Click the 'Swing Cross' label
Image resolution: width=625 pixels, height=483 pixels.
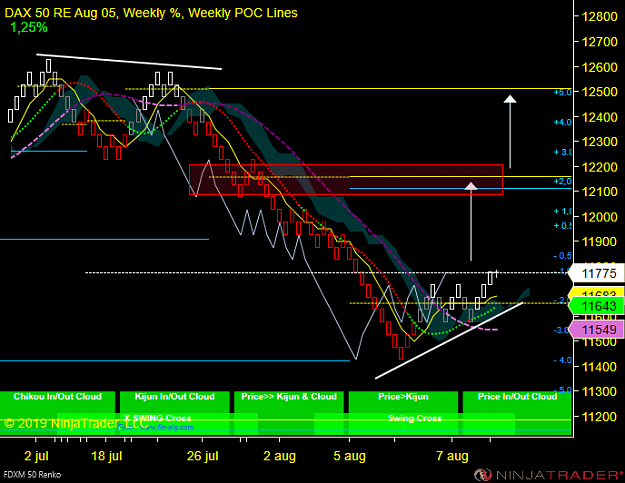pos(415,418)
